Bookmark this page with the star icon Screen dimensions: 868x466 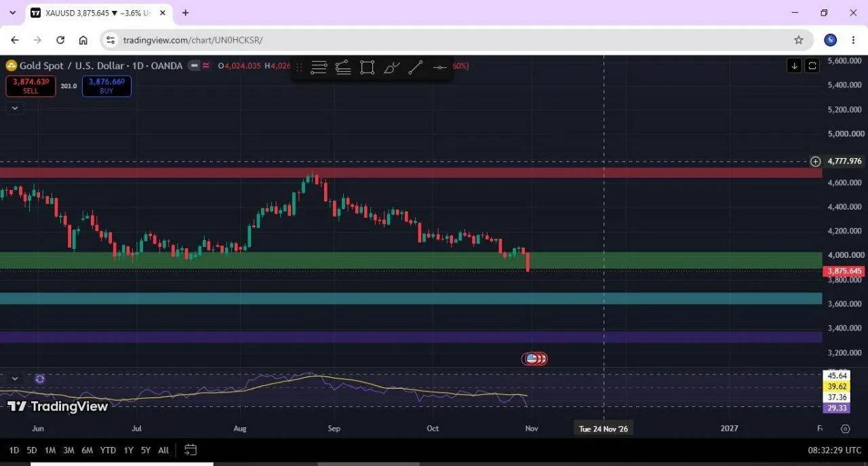pos(799,40)
